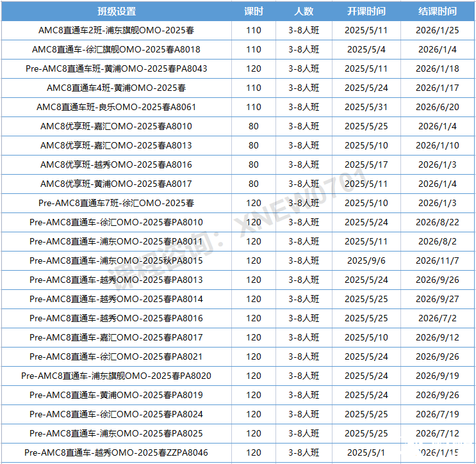Viewport: 476px width, 464px height.
Task: Click the Pre-AMC8直通车7班-徐汇OMO-2025春 class cell
Action: click(116, 203)
